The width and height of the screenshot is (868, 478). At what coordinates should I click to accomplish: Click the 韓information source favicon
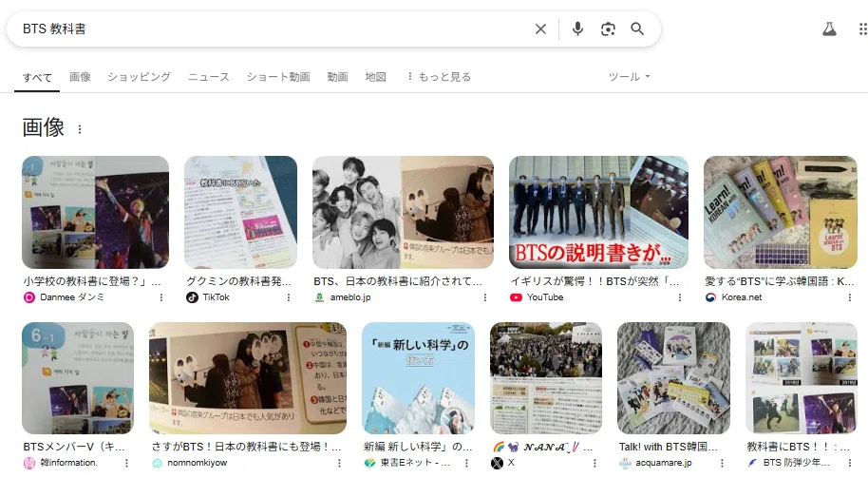(28, 463)
